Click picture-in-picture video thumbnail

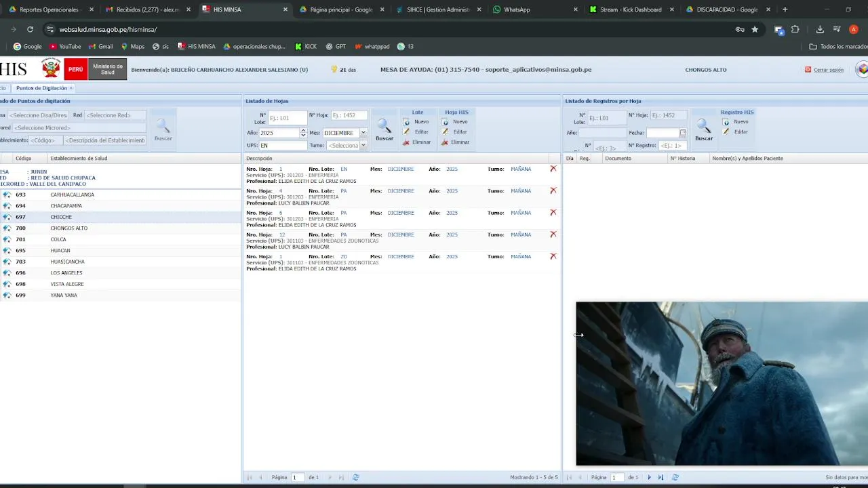click(722, 384)
